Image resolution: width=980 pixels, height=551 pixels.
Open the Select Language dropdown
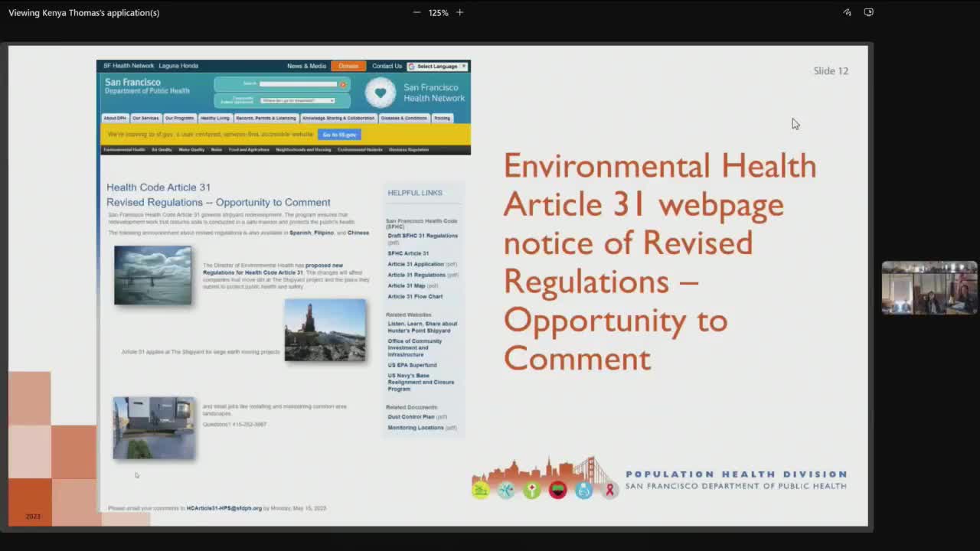[x=437, y=67]
